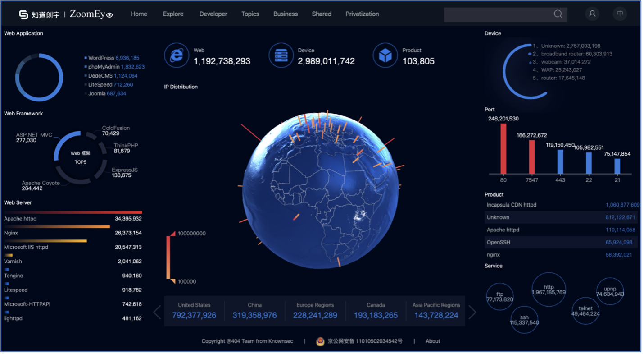Click the port 7547 bar

click(532, 157)
